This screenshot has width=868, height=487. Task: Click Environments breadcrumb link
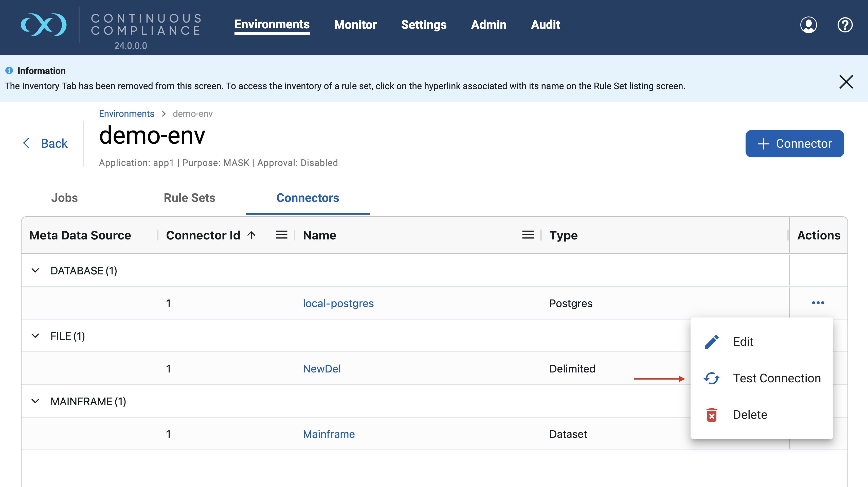tap(126, 114)
